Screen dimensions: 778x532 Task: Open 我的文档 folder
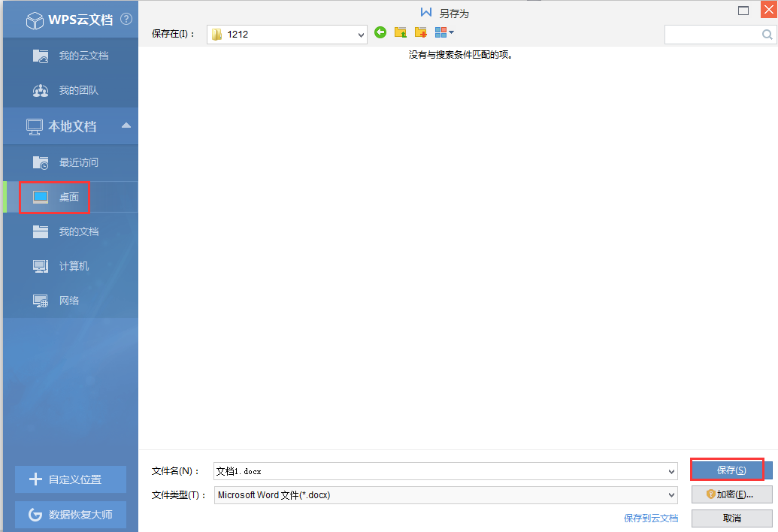point(78,231)
